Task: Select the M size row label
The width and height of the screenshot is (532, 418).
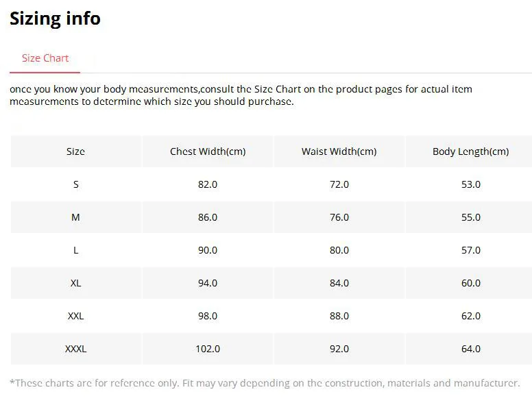Action: (75, 217)
